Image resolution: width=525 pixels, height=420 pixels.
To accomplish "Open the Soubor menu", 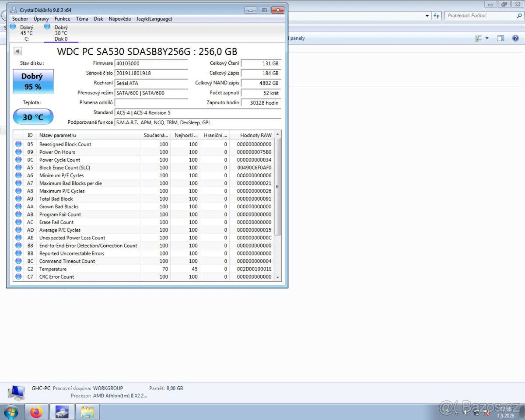I will click(20, 19).
